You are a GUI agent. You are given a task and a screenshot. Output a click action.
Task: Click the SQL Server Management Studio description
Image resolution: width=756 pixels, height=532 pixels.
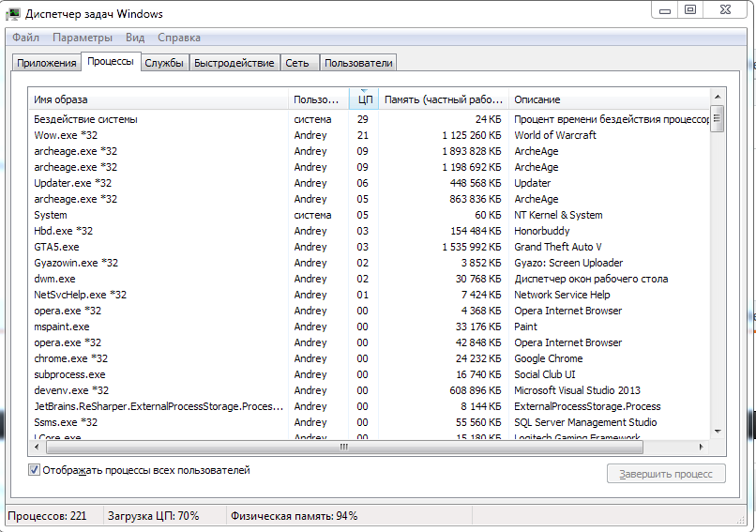[x=585, y=422]
